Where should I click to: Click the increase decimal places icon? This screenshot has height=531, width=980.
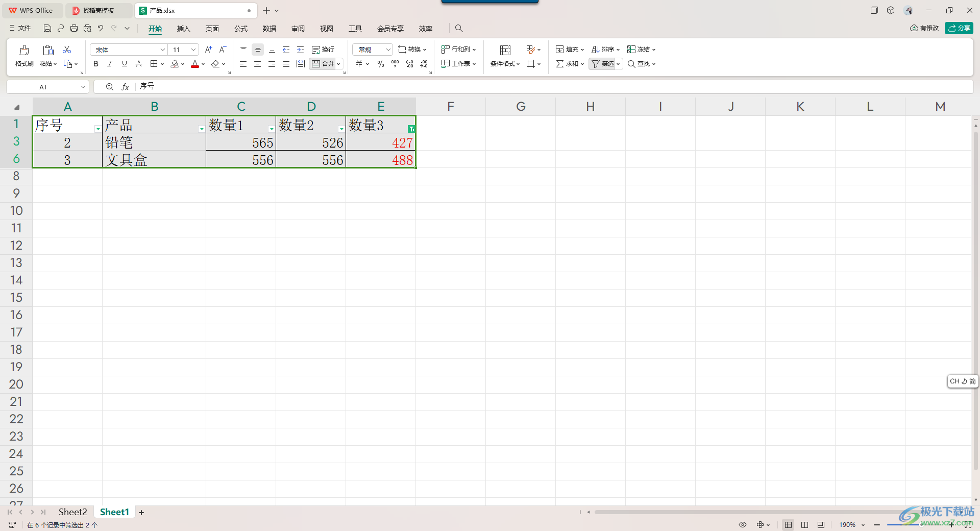point(409,64)
